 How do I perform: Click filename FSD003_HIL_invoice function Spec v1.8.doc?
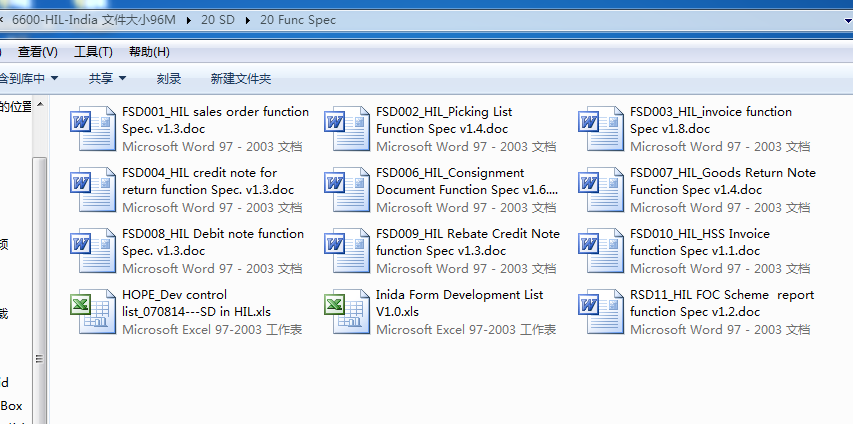pyautogui.click(x=711, y=120)
